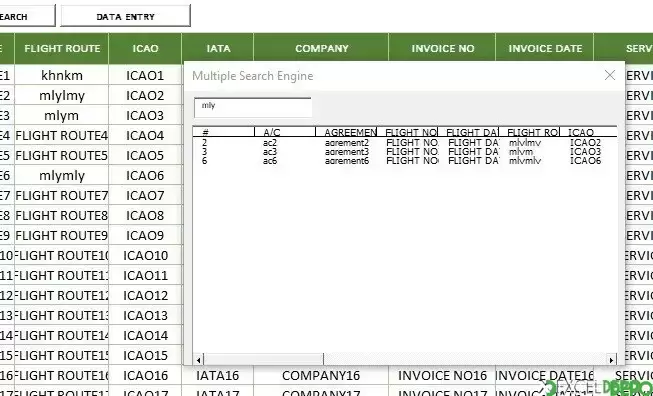
Task: Select result row with ac6
Action: [405, 160]
